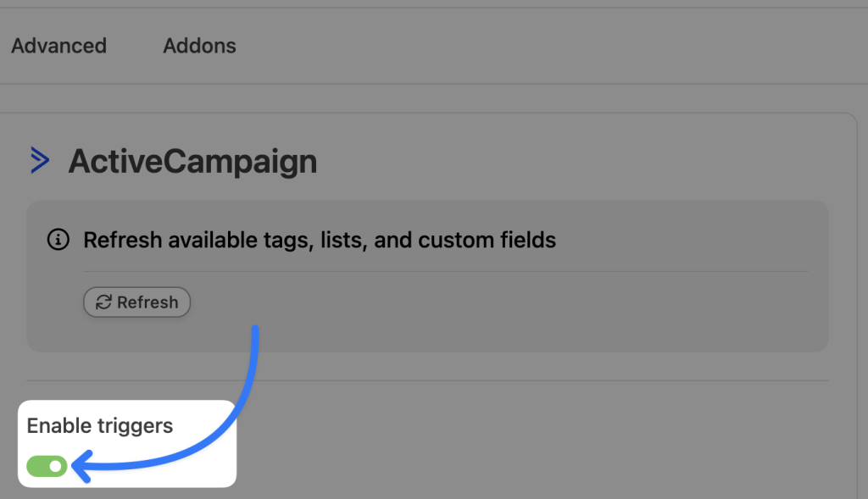This screenshot has height=499, width=868.
Task: Click the ActiveCampaign section heading
Action: pyautogui.click(x=192, y=161)
